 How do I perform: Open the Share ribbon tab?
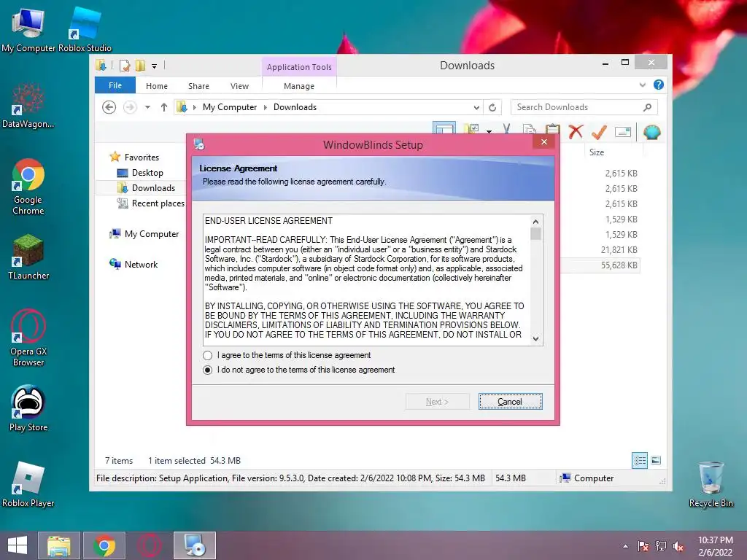pyautogui.click(x=198, y=86)
